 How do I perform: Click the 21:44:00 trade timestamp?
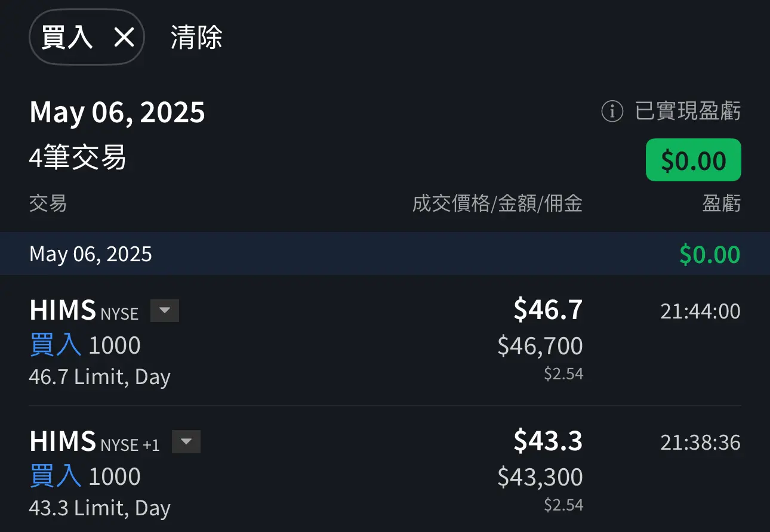[x=700, y=311]
